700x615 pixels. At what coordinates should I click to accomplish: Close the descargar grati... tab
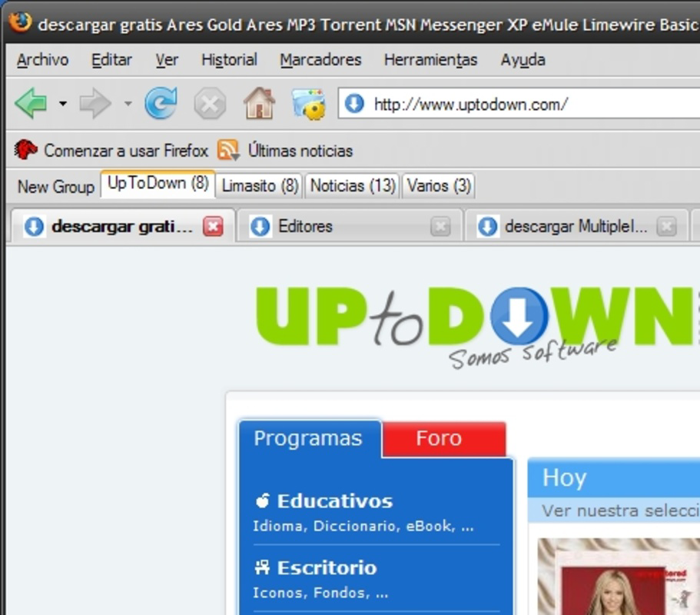213,227
